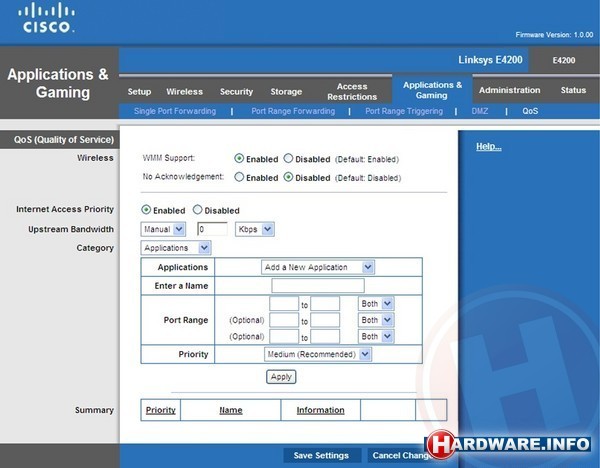
Task: Click the QoS (Quality of Service) heading
Action: 64,140
